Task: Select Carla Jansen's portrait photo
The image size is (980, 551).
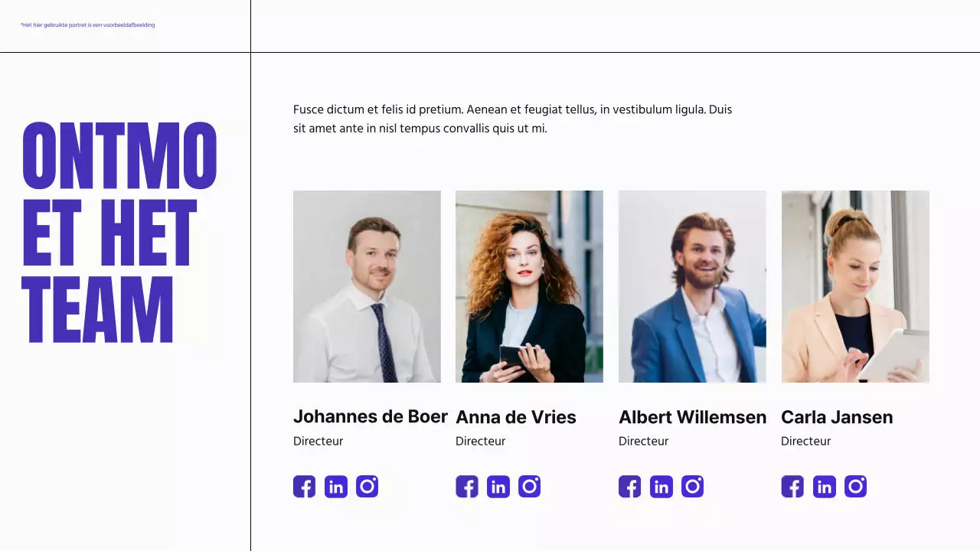Action: [855, 286]
